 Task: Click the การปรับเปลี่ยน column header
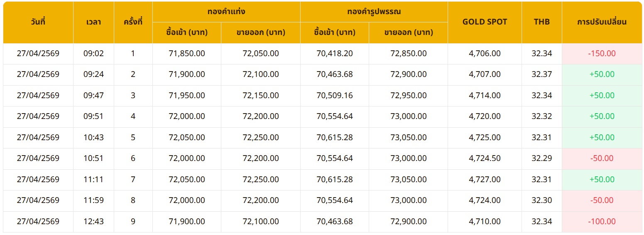[x=602, y=22]
